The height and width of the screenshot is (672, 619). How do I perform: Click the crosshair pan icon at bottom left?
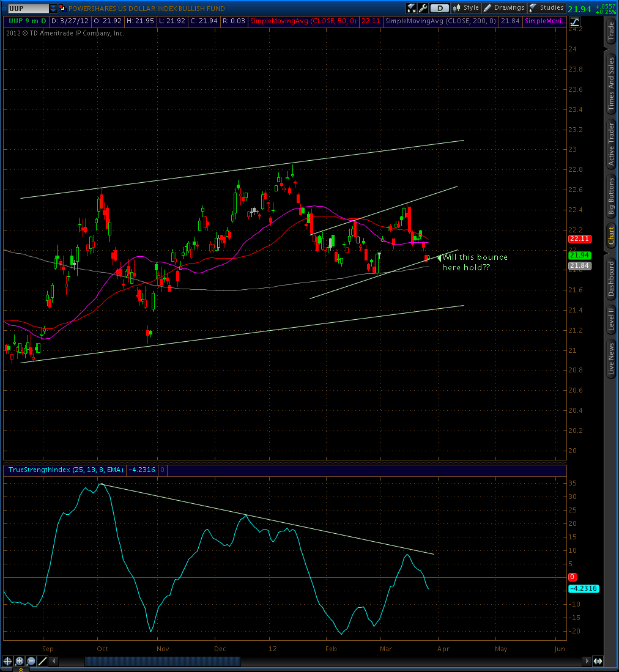[7, 661]
